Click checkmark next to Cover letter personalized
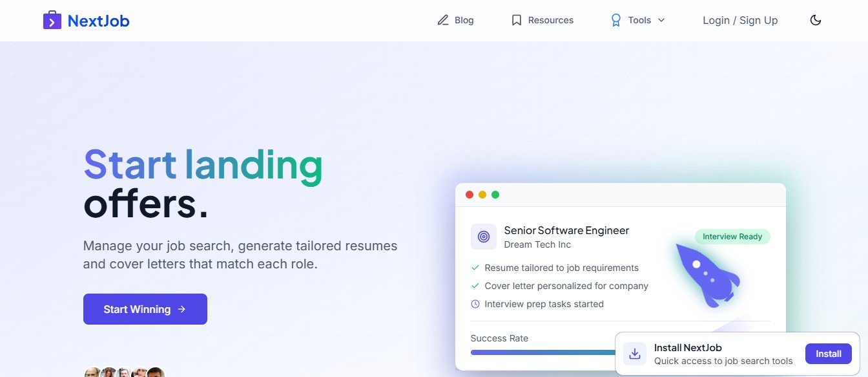 [x=475, y=286]
